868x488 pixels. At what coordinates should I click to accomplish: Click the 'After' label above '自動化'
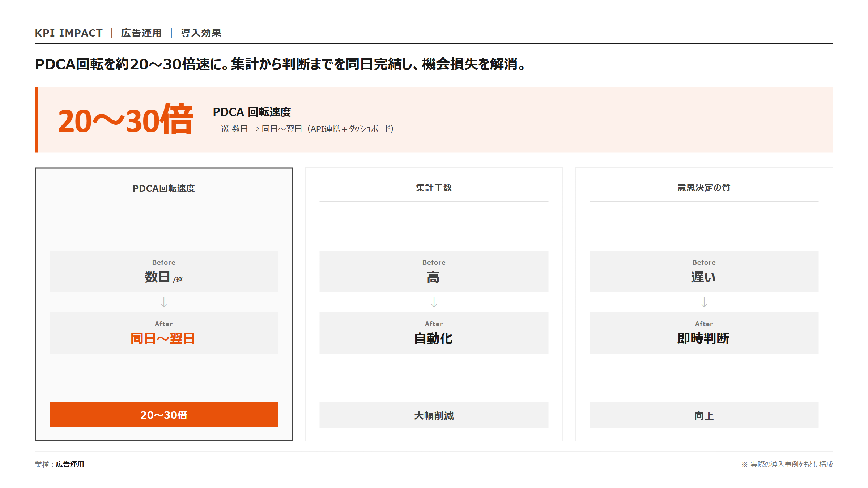(434, 324)
